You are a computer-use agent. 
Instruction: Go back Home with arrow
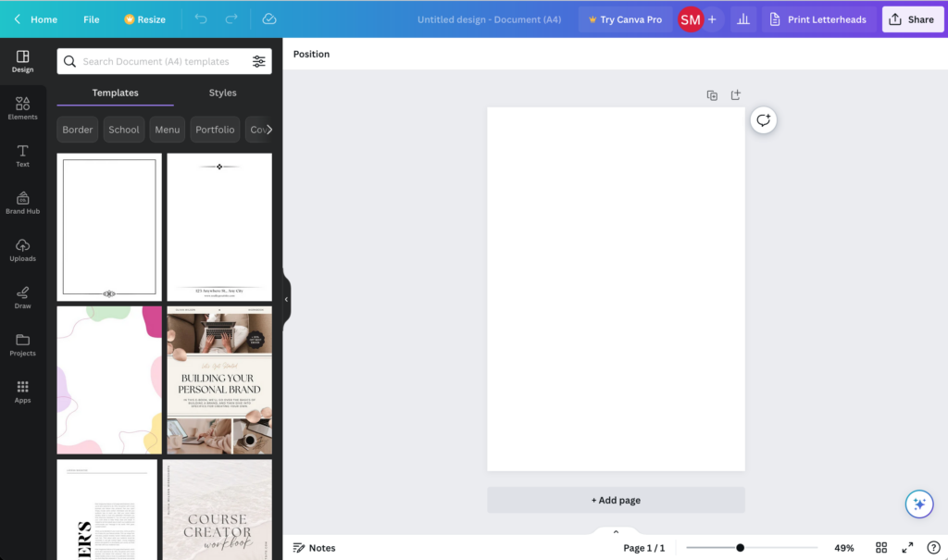pos(35,19)
